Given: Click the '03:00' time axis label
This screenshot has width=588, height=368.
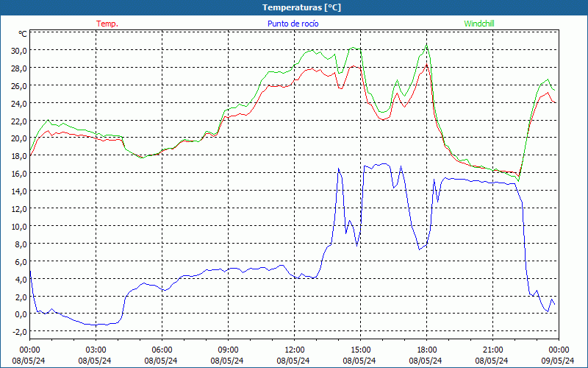Looking at the screenshot, I should pyautogui.click(x=96, y=350).
